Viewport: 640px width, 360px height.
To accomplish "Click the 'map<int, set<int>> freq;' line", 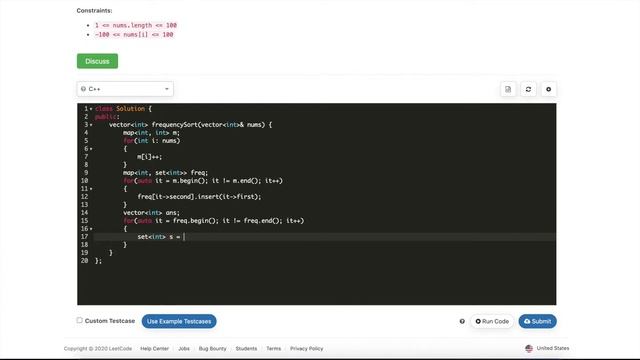I will point(165,173).
